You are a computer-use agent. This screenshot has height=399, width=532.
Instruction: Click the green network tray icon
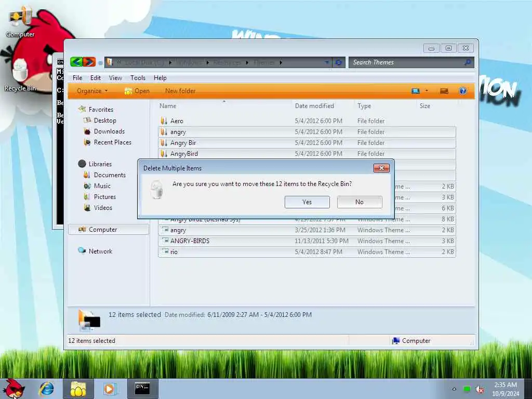[x=467, y=389]
